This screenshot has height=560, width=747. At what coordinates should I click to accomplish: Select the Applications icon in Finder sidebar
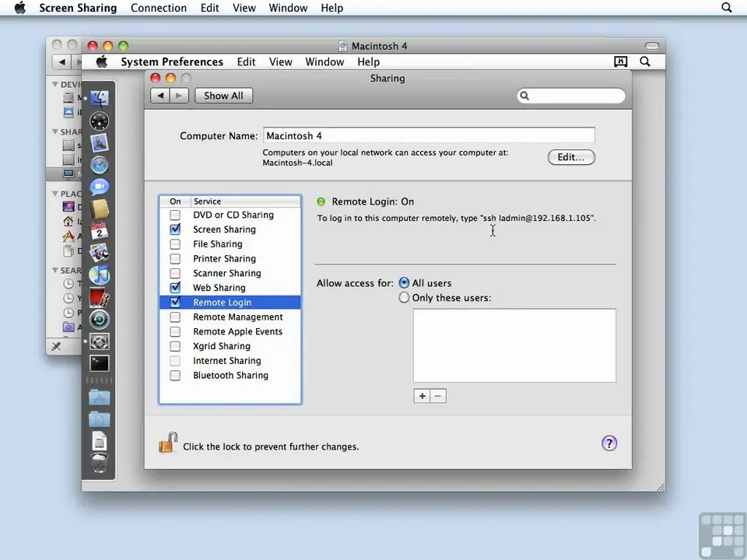point(68,236)
